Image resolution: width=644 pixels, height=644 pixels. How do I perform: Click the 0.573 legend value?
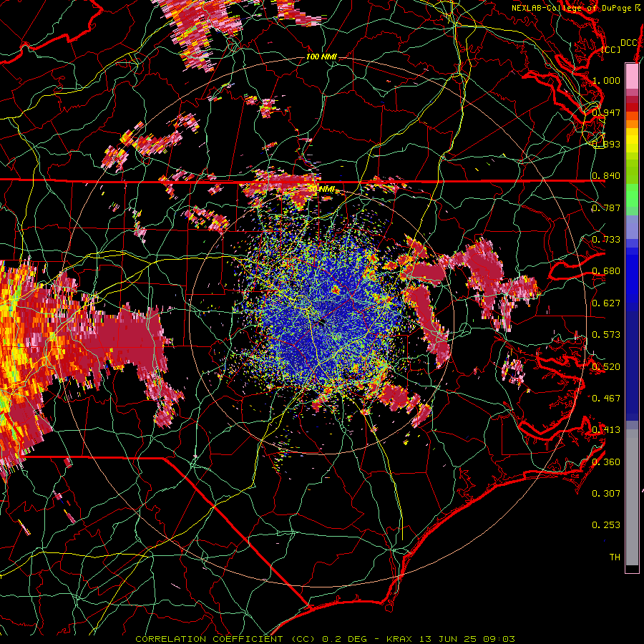[606, 335]
